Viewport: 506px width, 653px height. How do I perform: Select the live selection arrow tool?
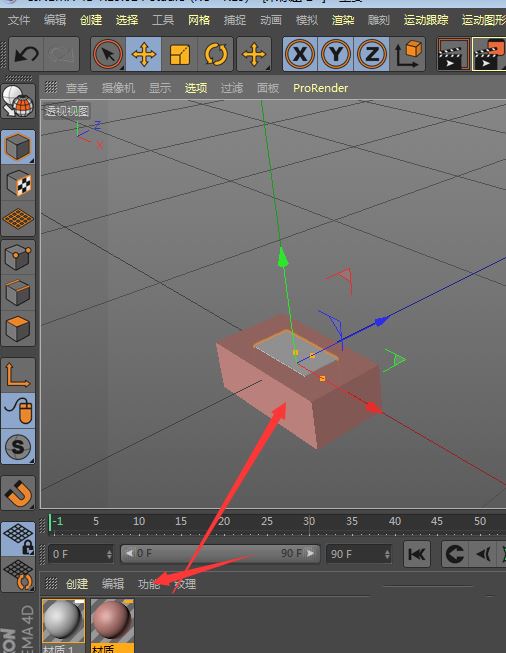[x=108, y=54]
